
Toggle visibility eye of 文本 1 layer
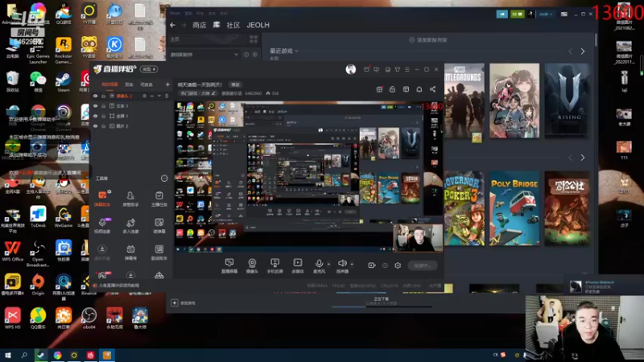pos(95,106)
